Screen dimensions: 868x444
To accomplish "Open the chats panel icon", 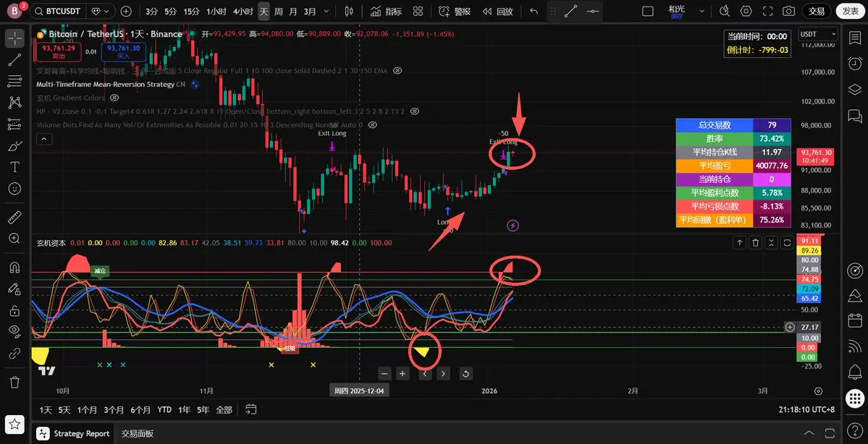I will point(855,116).
